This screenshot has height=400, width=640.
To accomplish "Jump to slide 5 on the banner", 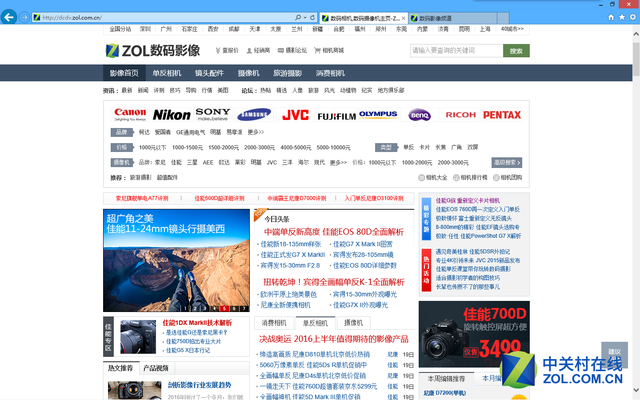I will [x=224, y=309].
